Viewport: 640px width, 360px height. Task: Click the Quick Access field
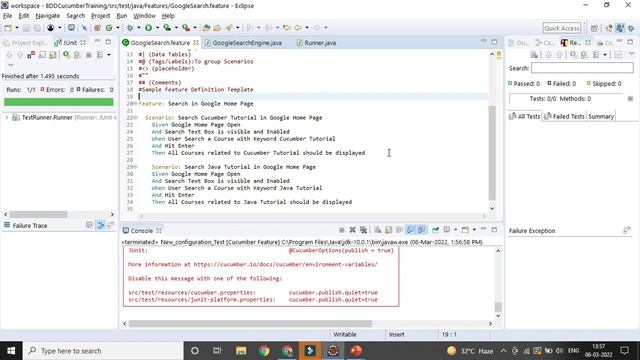pos(562,28)
